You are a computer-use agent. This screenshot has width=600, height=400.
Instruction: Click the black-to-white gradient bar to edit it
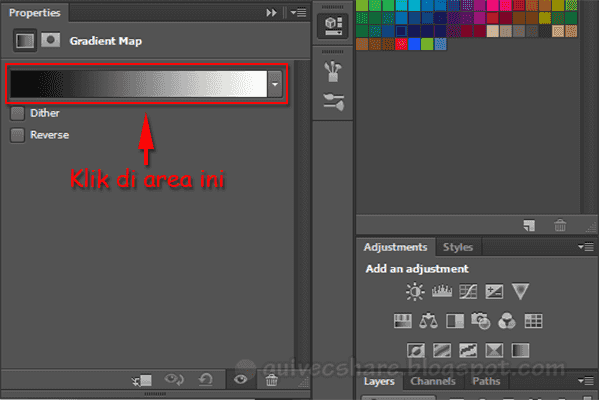coord(139,84)
